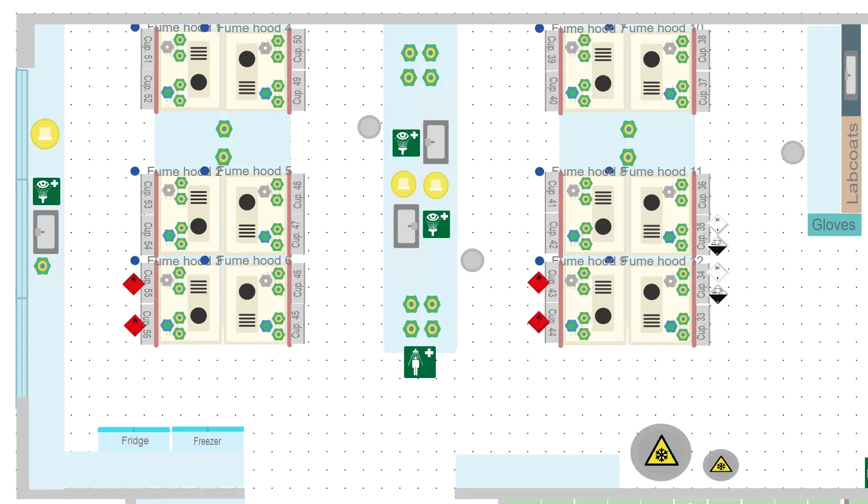Click the Gloves station label
The image size is (868, 504).
click(x=834, y=225)
